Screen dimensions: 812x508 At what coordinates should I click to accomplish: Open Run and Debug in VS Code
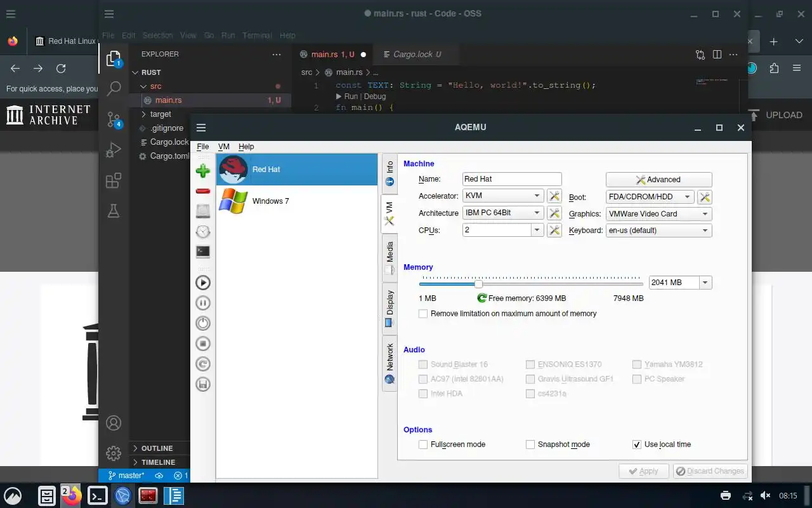114,149
